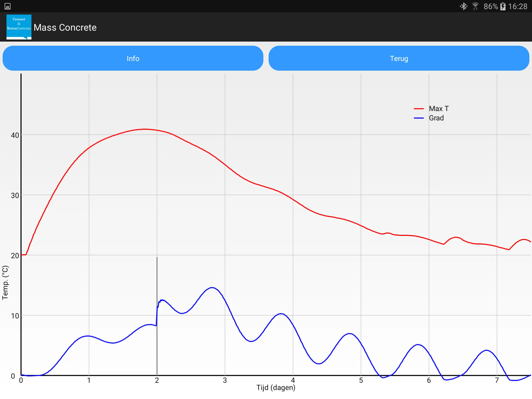Viewport: 532px width, 399px height.
Task: Tap the day 7 tick on time axis
Action: pyautogui.click(x=497, y=380)
